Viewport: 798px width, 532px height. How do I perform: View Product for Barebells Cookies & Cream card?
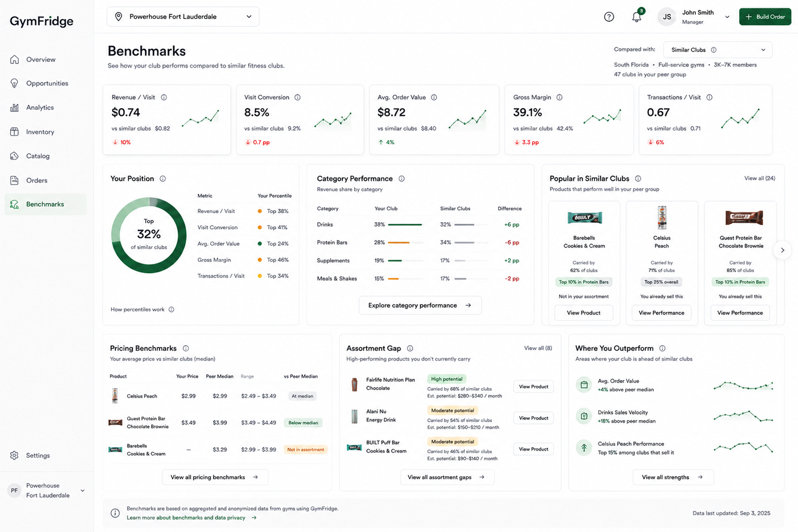tap(584, 313)
